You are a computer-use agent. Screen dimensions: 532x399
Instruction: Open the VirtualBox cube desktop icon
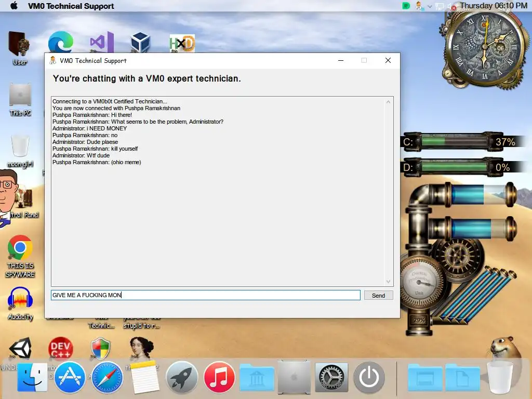click(x=140, y=42)
